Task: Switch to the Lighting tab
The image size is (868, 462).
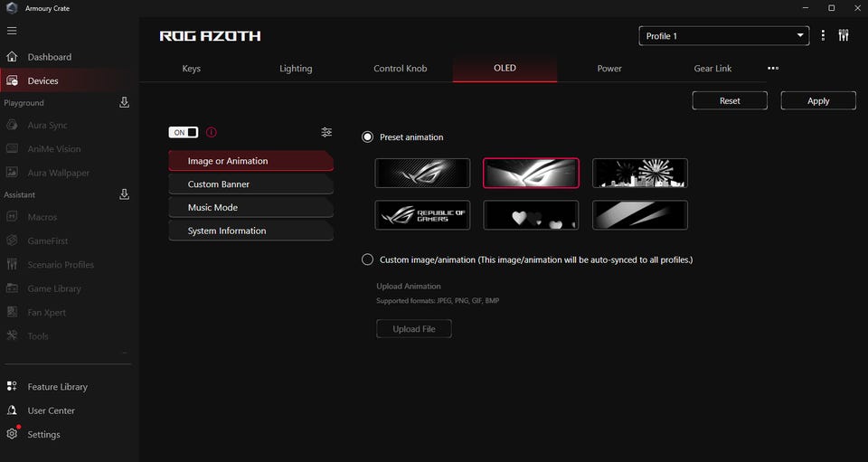Action: 296,69
